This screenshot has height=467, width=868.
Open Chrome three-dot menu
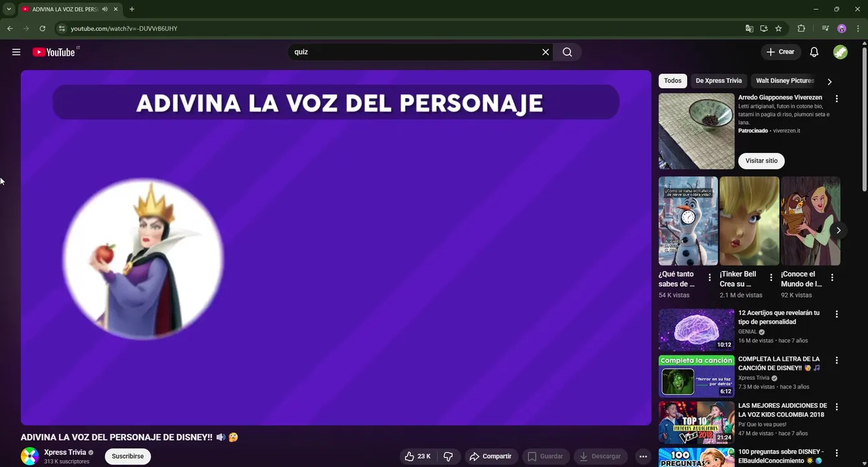click(x=858, y=29)
